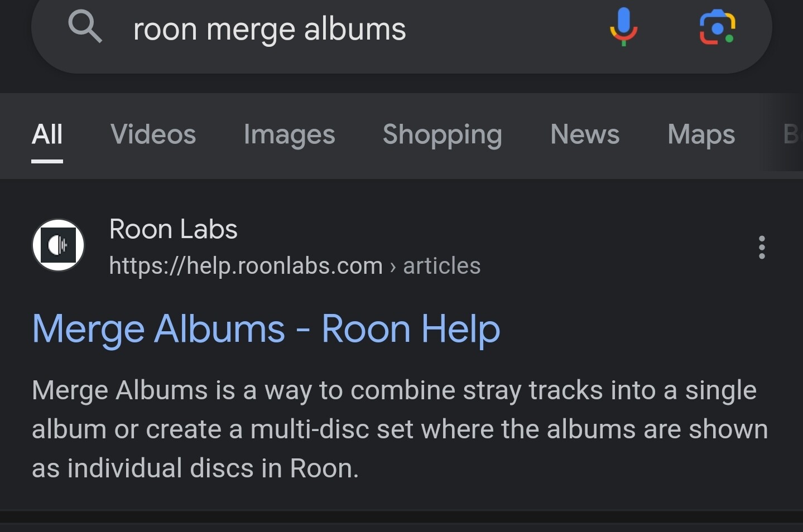803x532 pixels.
Task: Expand result options via the vertical ellipsis
Action: pyautogui.click(x=761, y=248)
